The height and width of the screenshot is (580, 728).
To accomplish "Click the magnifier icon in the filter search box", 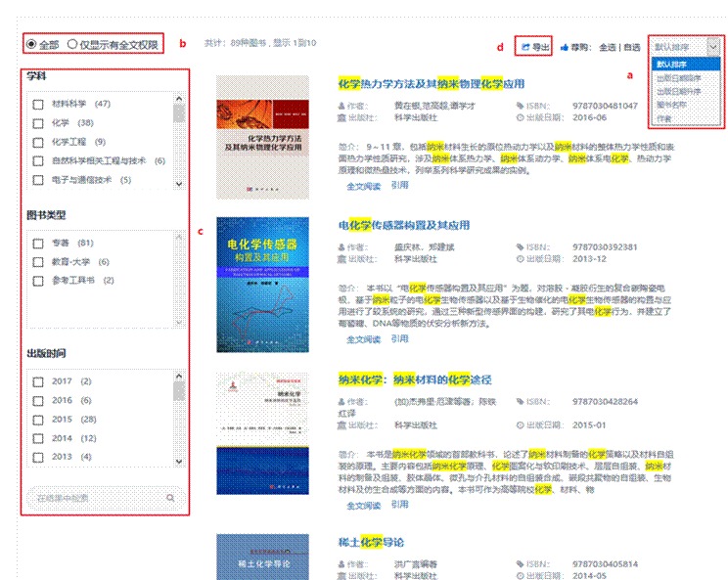I will pos(171,498).
